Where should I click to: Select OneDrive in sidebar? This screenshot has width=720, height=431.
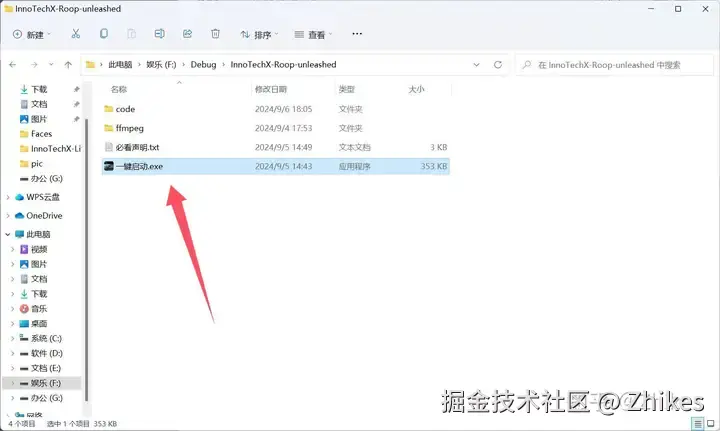coord(44,216)
